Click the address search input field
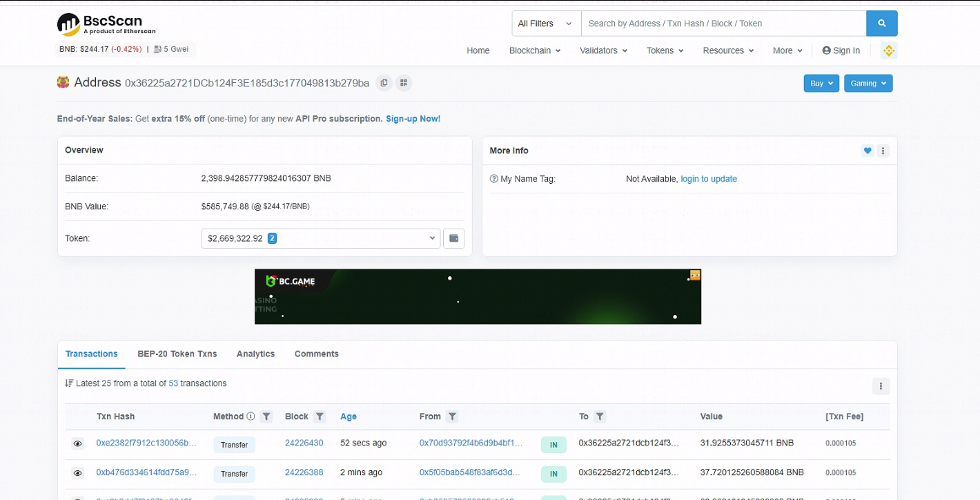This screenshot has width=980, height=500. point(723,23)
